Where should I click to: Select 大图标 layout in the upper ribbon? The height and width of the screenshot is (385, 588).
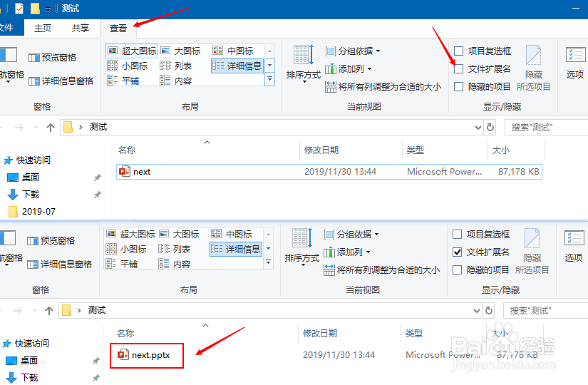180,51
